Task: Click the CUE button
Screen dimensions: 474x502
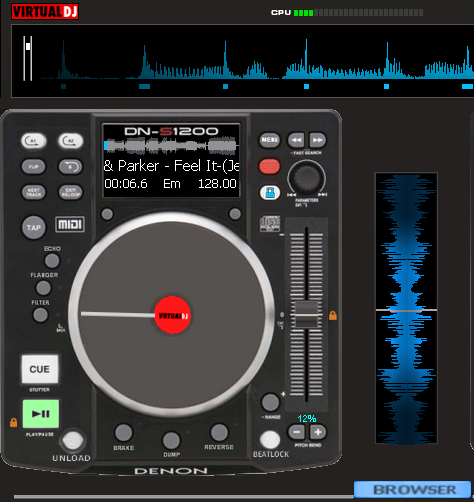Action: pyautogui.click(x=40, y=369)
